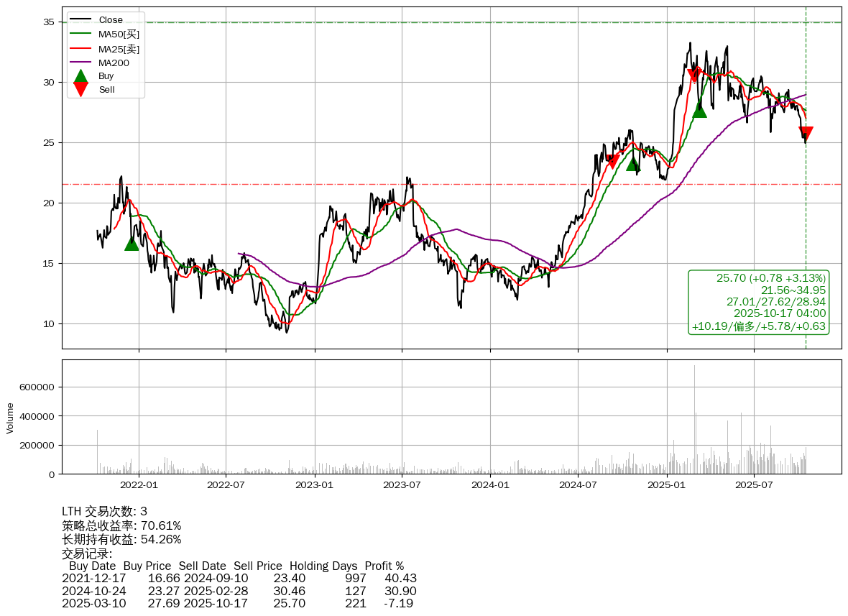Click the black Close line swatch in the legend
Image resolution: width=848 pixels, height=616 pixels.
[x=81, y=20]
